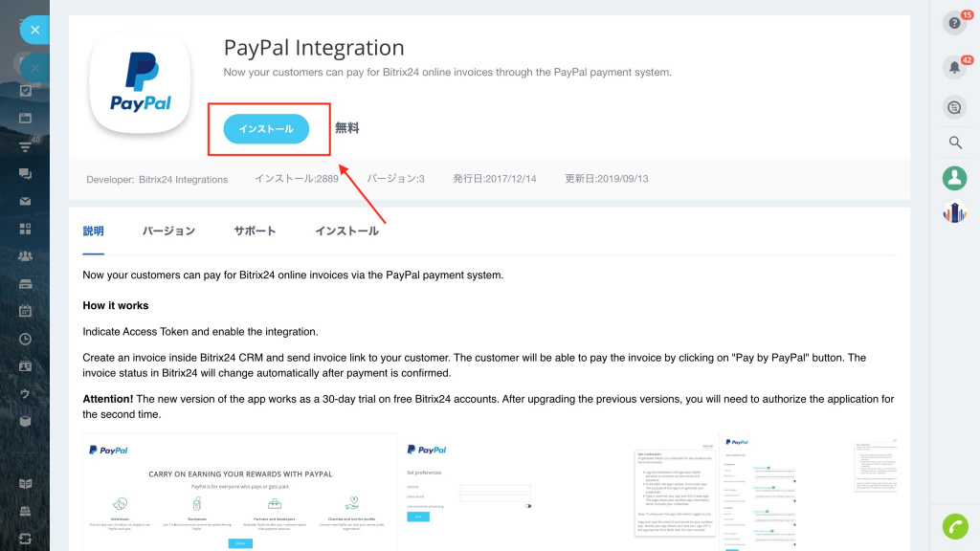Select the 説明 description tab
This screenshot has height=551, width=980.
(93, 231)
